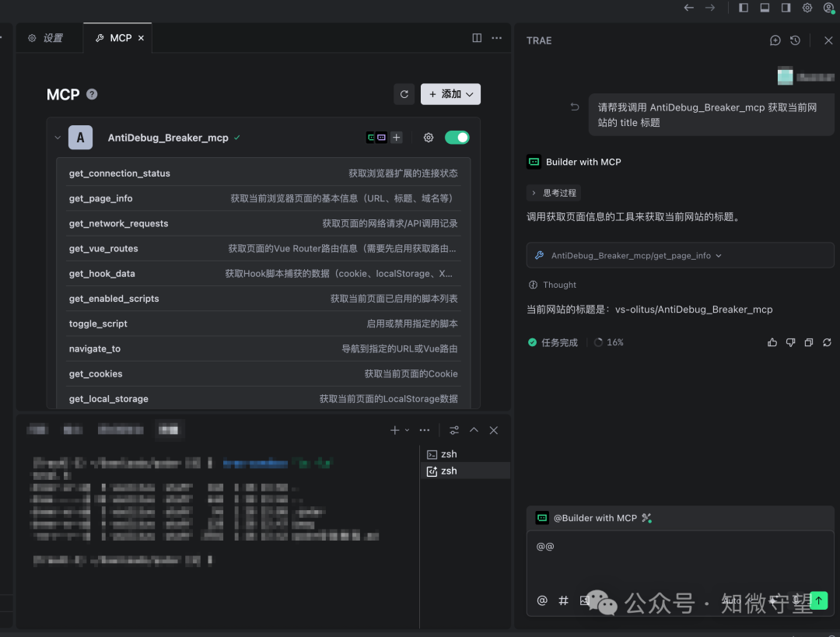Image resolution: width=840 pixels, height=637 pixels.
Task: Toggle the left sidebar layout icon
Action: coord(744,8)
